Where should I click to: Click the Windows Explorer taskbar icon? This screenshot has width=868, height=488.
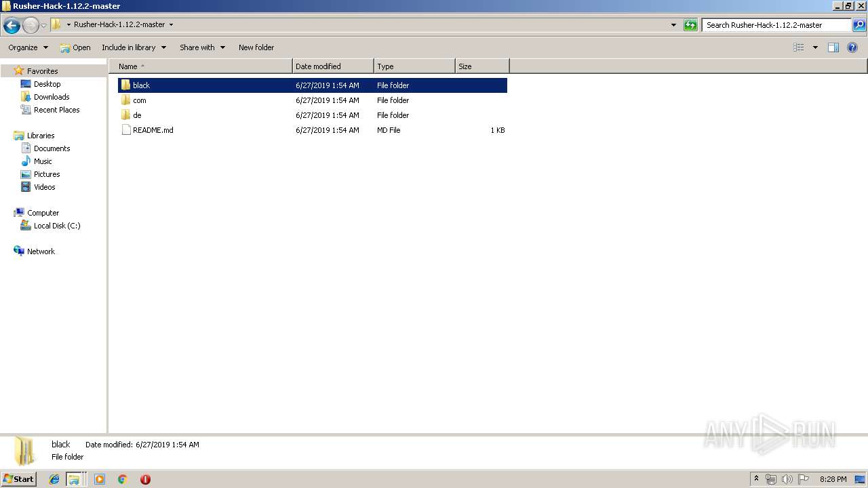(x=74, y=479)
